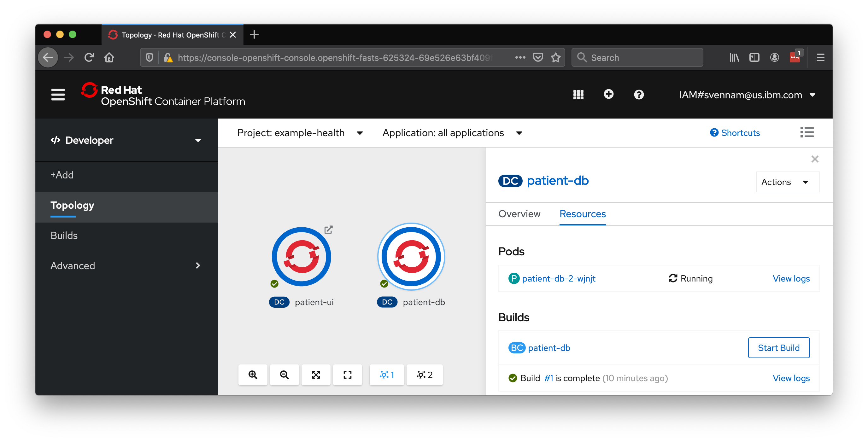Screen dimensions: 868x442
Task: Click View logs for Build #1
Action: 791,378
